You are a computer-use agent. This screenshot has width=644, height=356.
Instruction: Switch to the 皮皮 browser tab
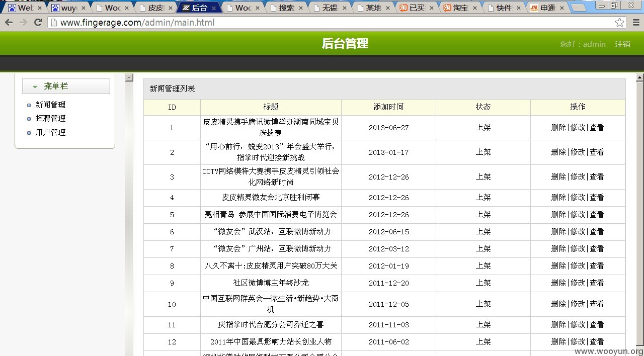(x=156, y=8)
